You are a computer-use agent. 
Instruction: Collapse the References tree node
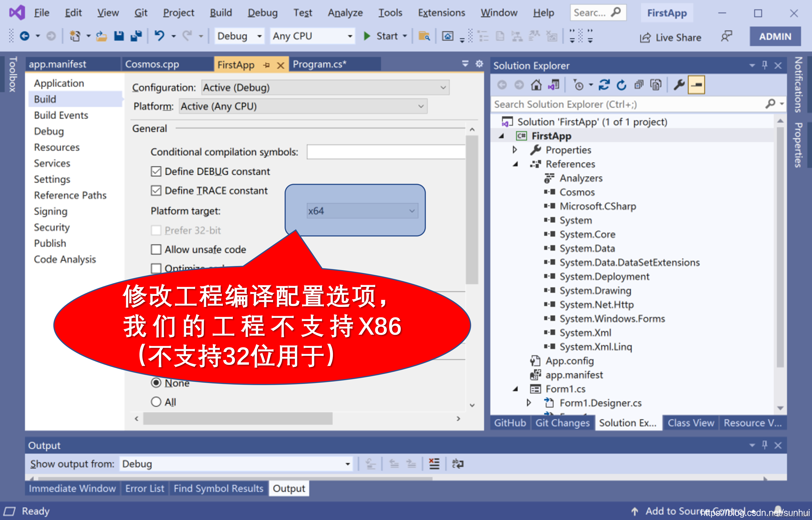pos(515,164)
